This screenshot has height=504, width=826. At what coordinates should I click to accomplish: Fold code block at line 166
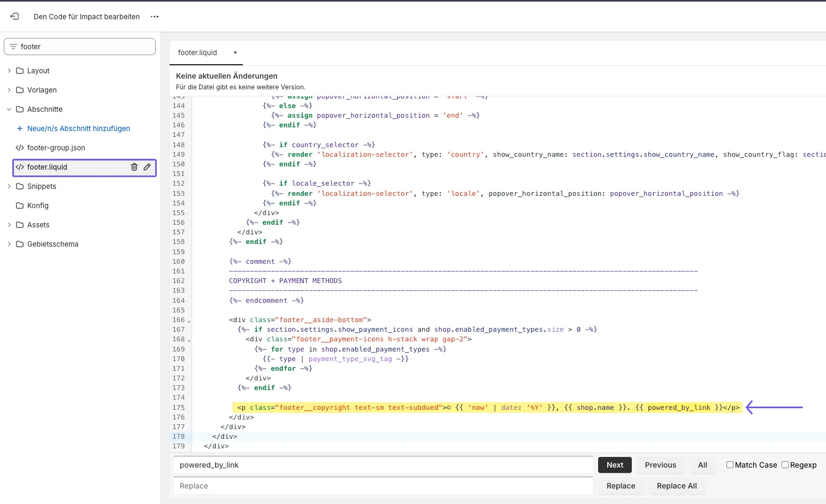(189, 320)
